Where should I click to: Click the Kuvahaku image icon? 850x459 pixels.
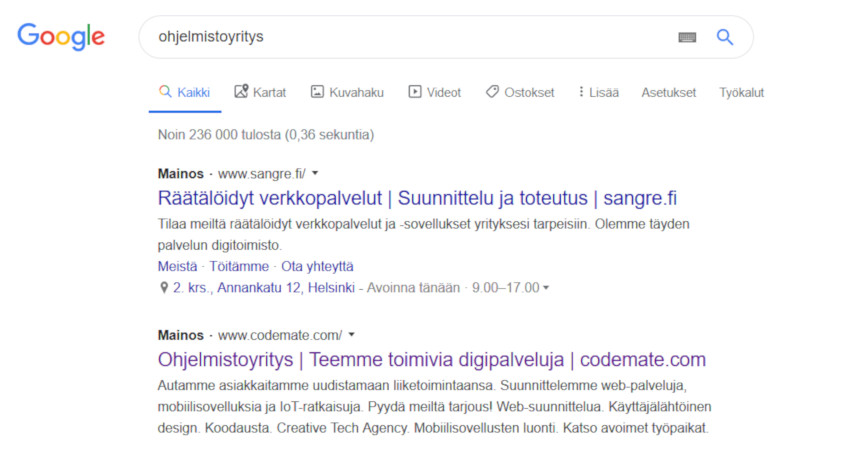click(317, 92)
